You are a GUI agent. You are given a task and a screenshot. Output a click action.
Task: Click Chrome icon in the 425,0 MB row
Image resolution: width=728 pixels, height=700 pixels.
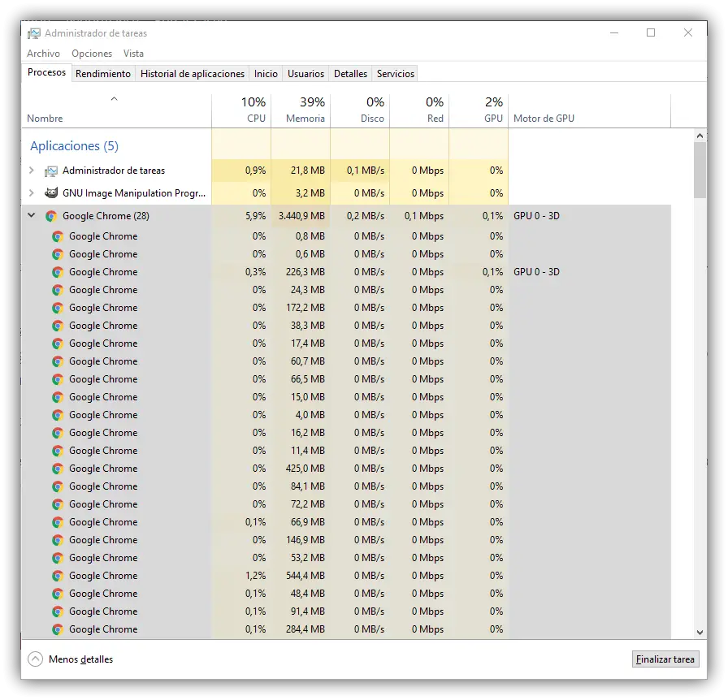(x=58, y=469)
